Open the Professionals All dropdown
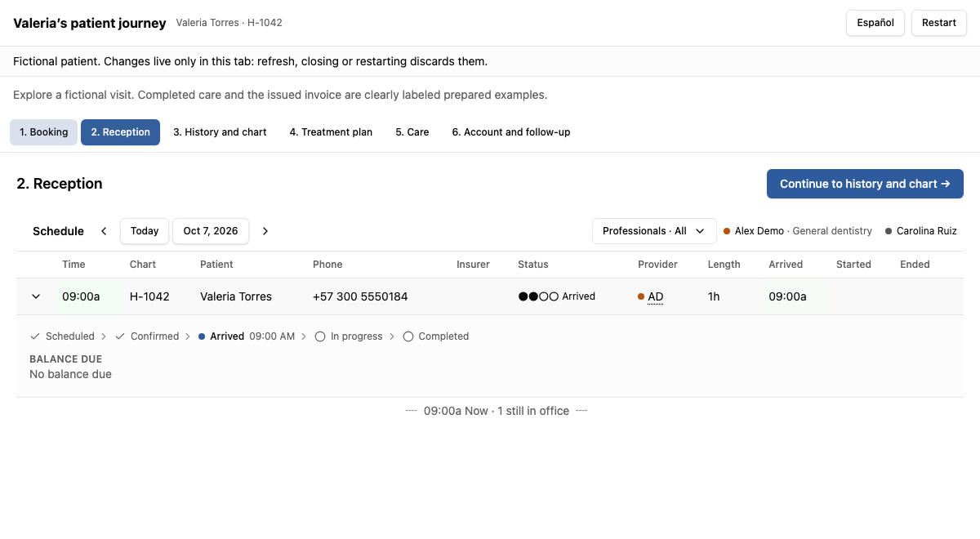Image resolution: width=980 pixels, height=539 pixels. coord(654,231)
